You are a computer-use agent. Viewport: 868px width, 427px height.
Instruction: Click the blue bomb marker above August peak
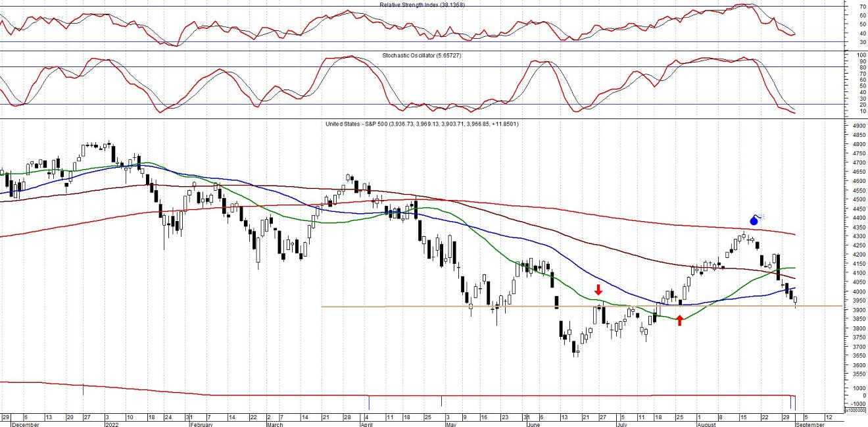755,220
